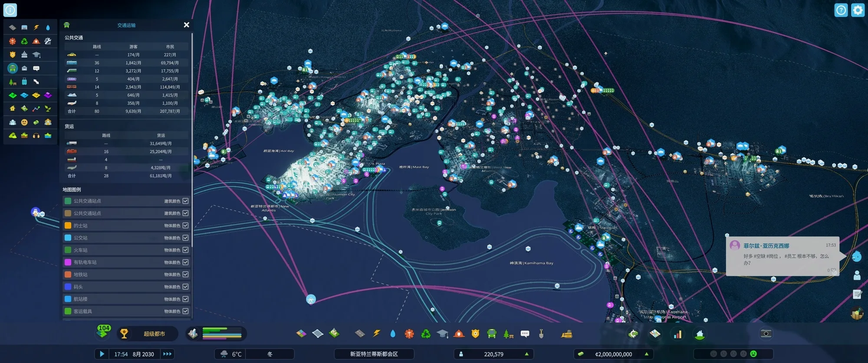Open the Parks tree-and-bench info view
The height and width of the screenshot is (363, 868).
point(13,82)
